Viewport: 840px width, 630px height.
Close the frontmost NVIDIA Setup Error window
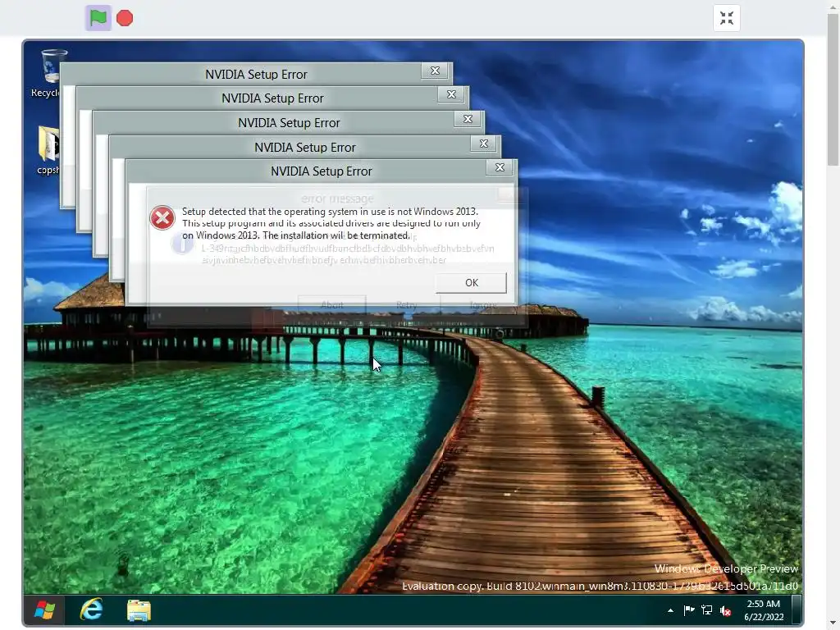[x=500, y=167]
